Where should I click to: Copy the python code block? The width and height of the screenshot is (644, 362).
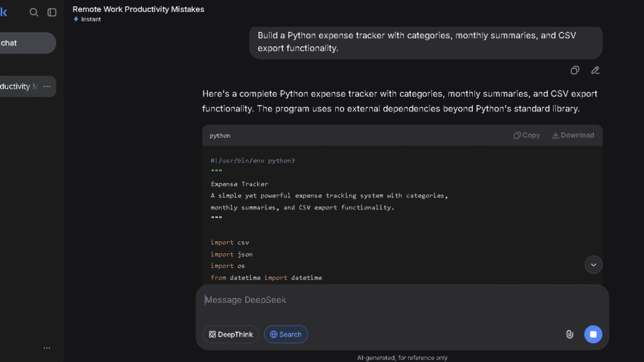[526, 136]
